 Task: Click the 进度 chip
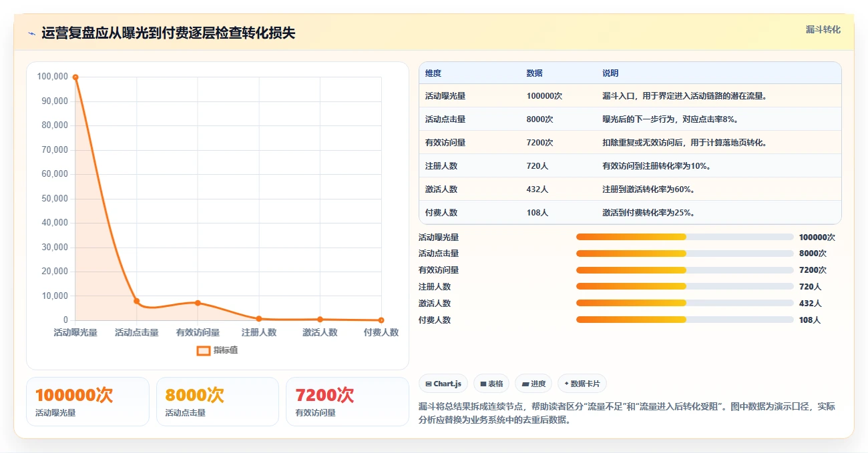[533, 384]
